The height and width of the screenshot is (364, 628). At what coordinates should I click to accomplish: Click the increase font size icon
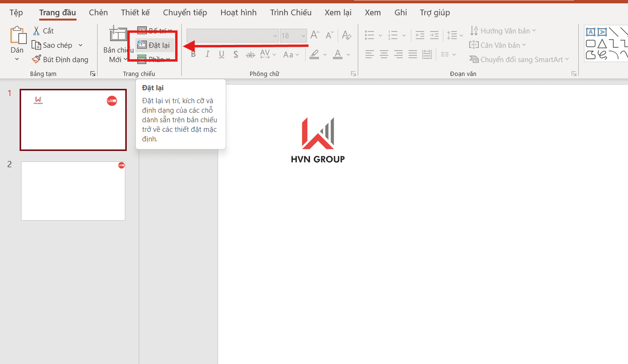314,35
